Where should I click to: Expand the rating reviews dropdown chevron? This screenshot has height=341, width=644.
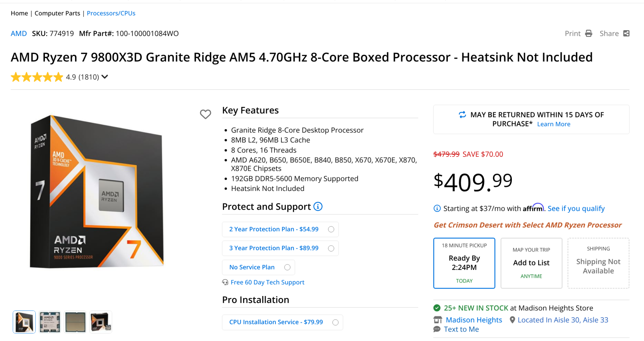[105, 77]
